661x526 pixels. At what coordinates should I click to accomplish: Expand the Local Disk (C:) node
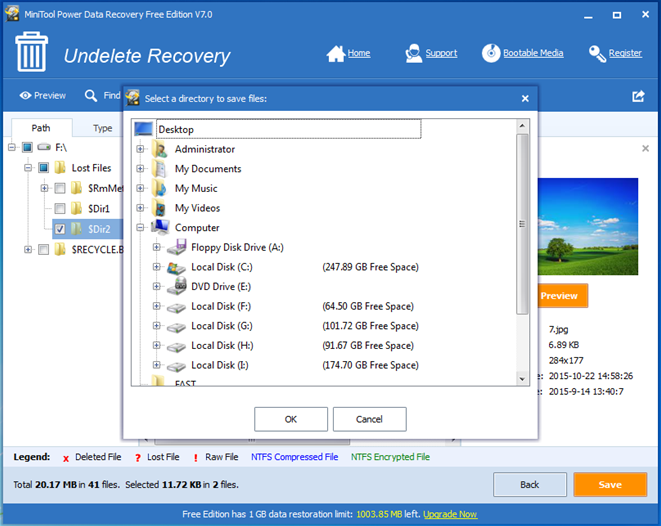(x=156, y=267)
